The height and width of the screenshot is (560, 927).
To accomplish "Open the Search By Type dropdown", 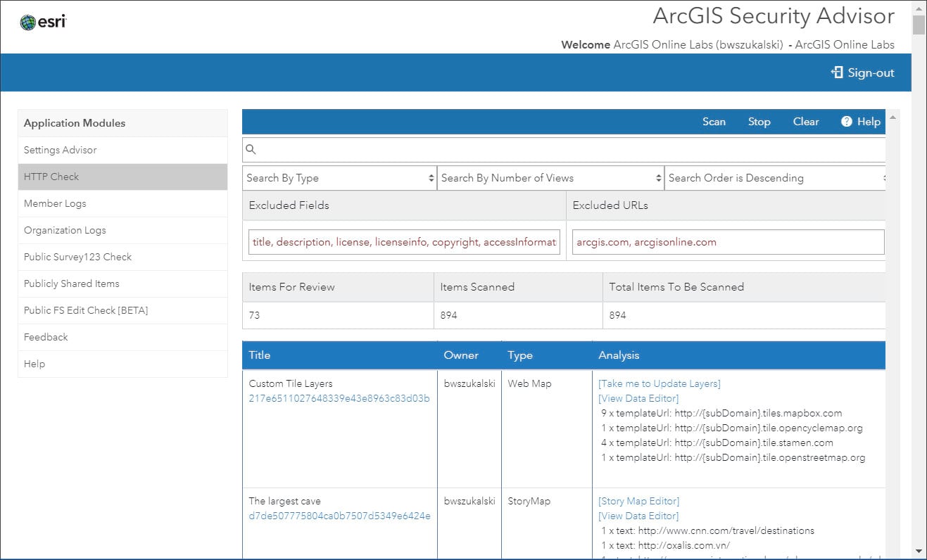I will (x=340, y=178).
